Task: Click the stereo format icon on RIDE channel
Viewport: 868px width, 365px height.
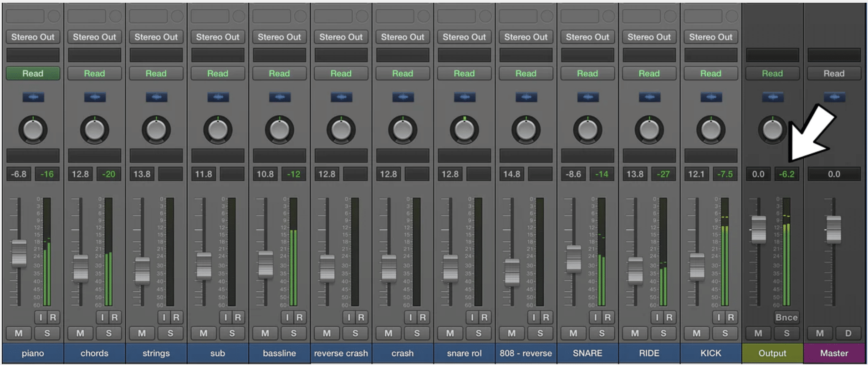Action: click(x=649, y=97)
